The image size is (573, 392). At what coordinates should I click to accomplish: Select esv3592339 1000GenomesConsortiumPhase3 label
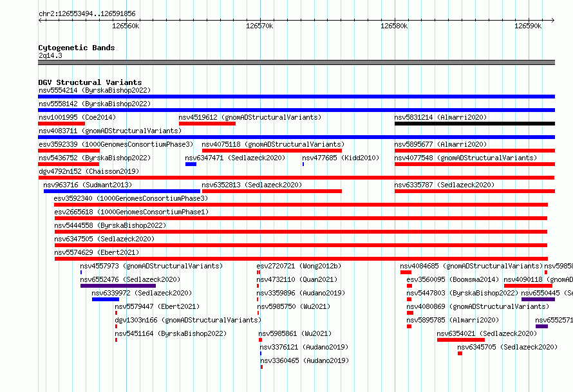tap(116, 144)
